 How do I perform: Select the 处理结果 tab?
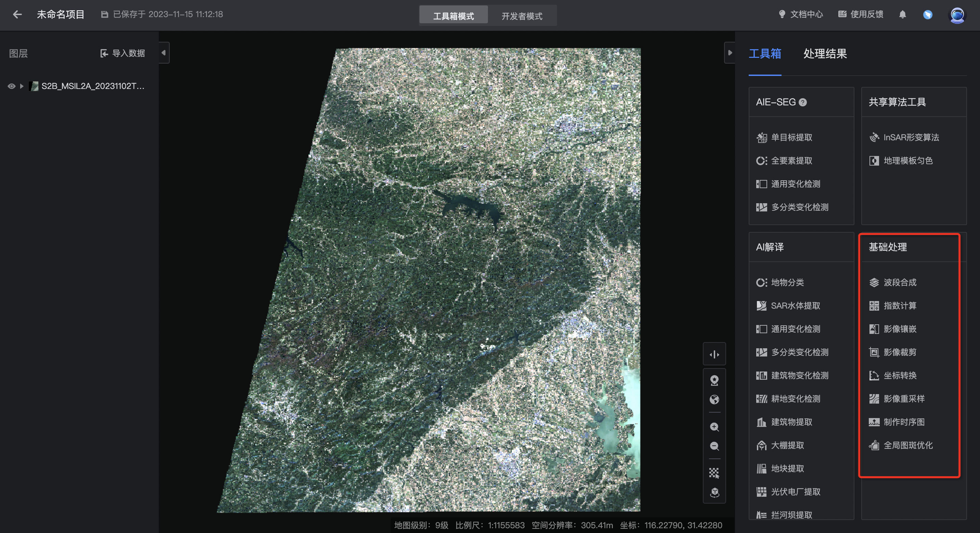click(x=825, y=54)
